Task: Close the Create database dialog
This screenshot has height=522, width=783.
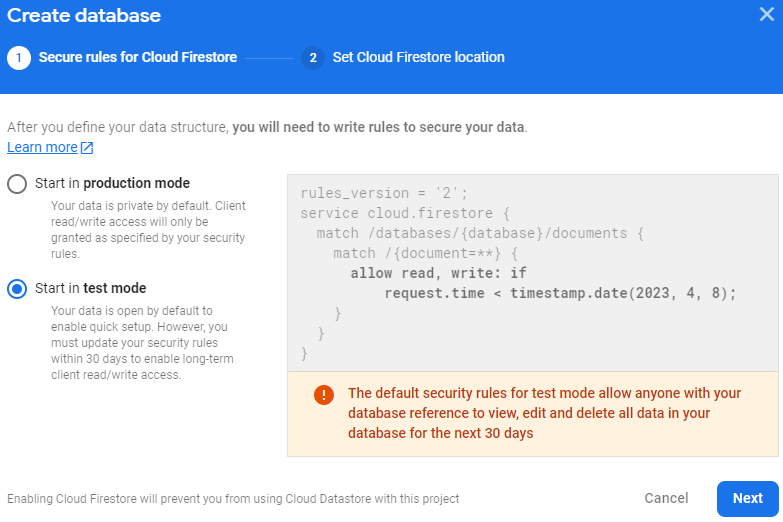Action: click(767, 15)
